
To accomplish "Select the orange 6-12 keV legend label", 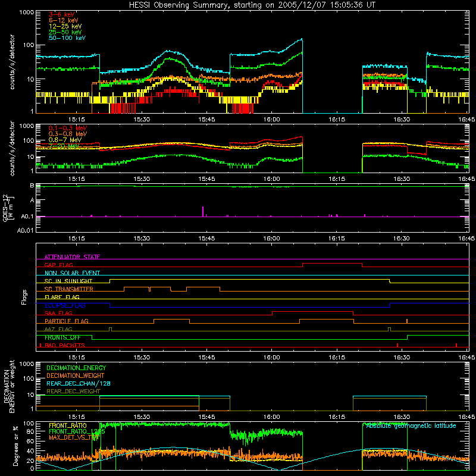I will (64, 20).
